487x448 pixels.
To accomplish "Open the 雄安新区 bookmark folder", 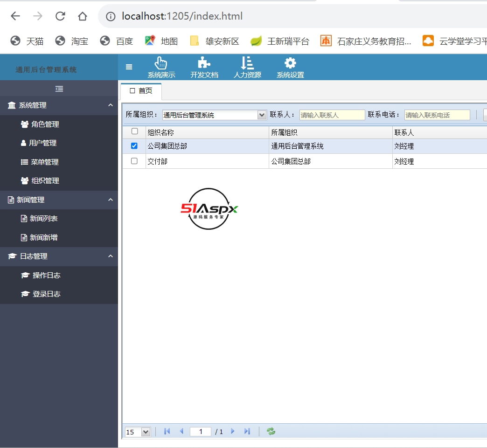I will 214,41.
